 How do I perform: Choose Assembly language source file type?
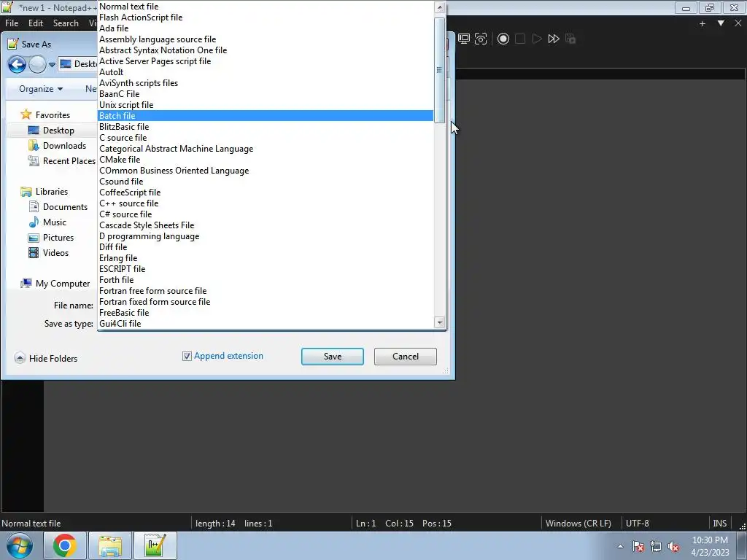266,39
